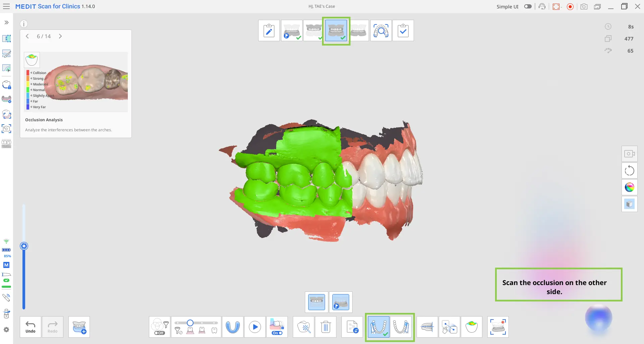Switch to the unscanned arch stage tab
This screenshot has height=344, width=644.
(x=359, y=30)
